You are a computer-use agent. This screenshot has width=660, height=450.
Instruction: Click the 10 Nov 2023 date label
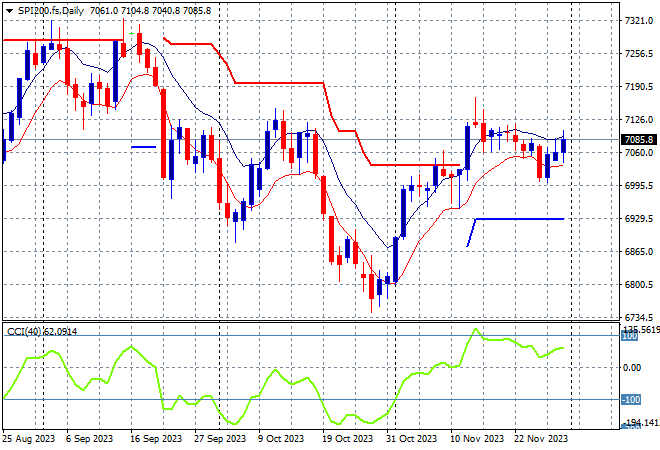click(x=477, y=439)
